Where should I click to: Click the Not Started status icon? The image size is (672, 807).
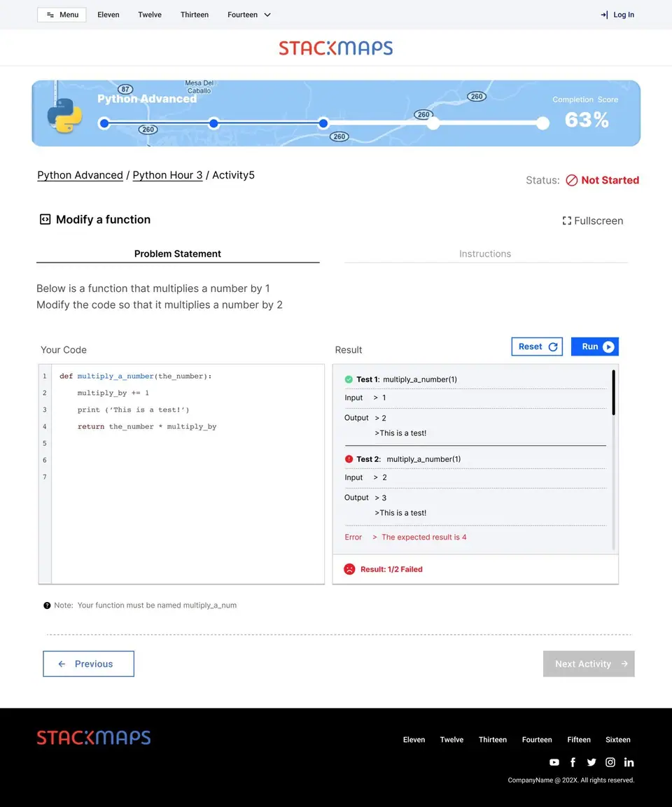click(572, 180)
